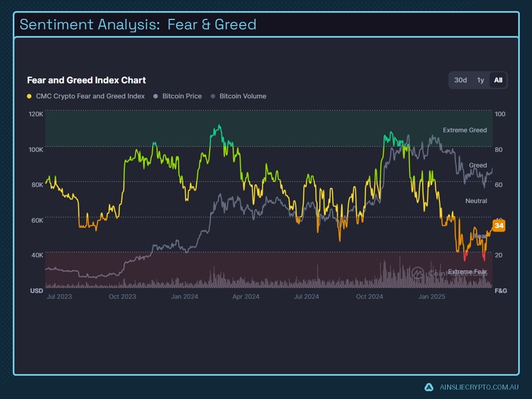Click the CoinMarketCap watermark logo

click(x=418, y=273)
